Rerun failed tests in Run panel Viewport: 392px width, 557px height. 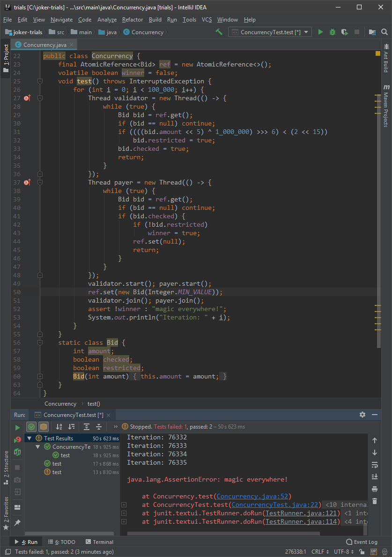tap(17, 440)
